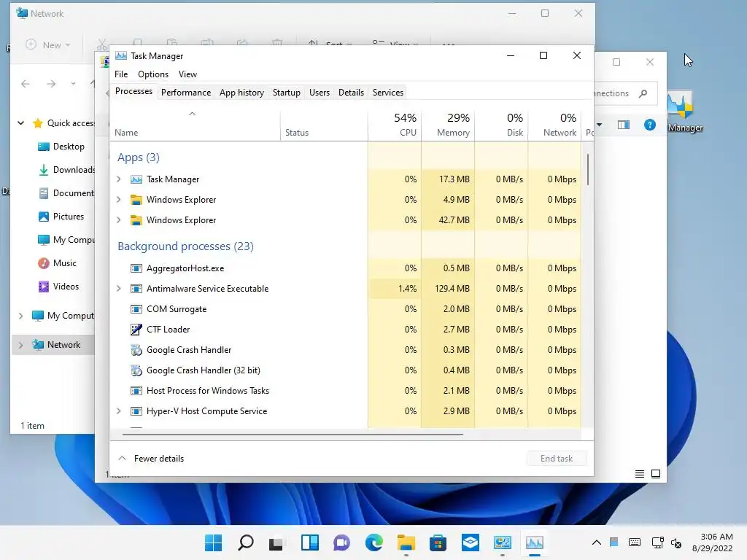The width and height of the screenshot is (747, 560).
Task: Switch to the Details tab
Action: 351,93
